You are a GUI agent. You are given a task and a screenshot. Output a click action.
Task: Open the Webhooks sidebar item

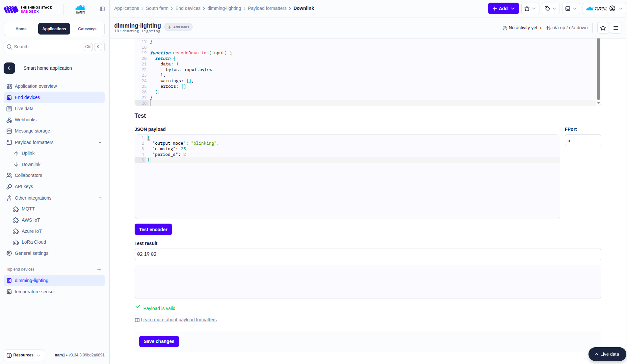coord(25,120)
